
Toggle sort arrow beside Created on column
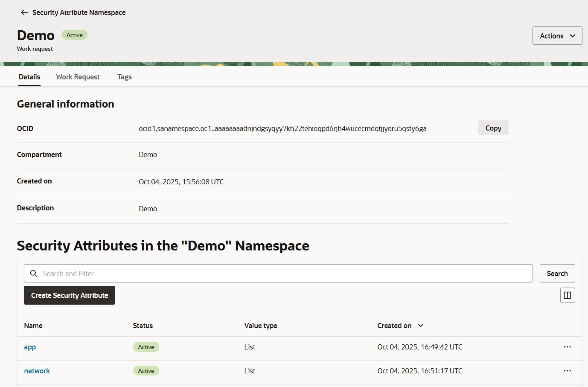click(x=420, y=326)
